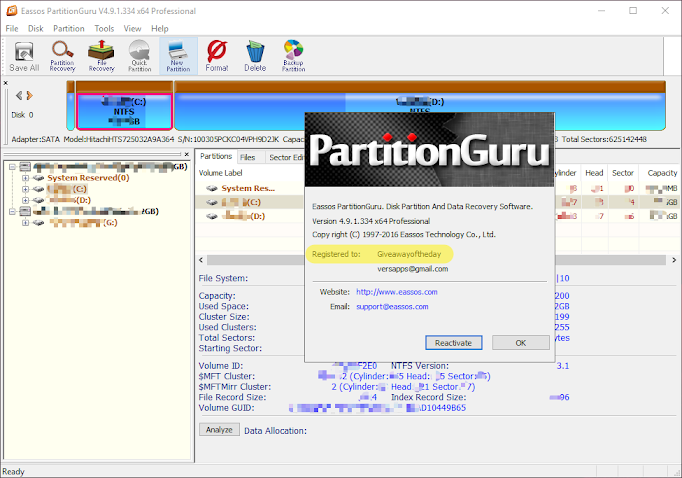This screenshot has height=478, width=682.
Task: Launch File Recovery tool
Action: (x=101, y=57)
